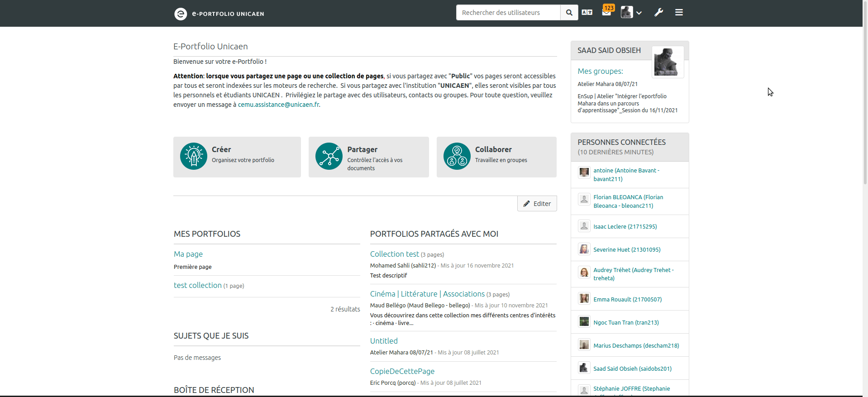The height and width of the screenshot is (397, 868).
Task: Click the e-Portfolio Unicaen logo icon
Action: 181,14
